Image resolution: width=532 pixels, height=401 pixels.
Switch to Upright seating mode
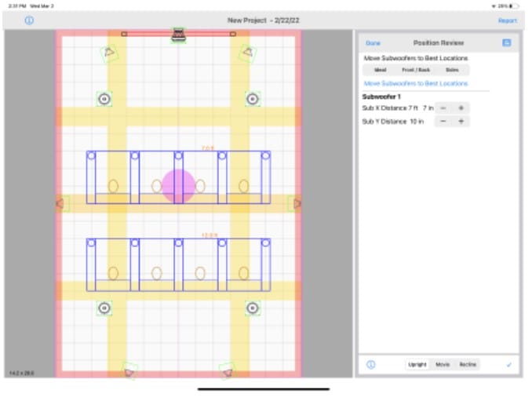click(x=417, y=365)
